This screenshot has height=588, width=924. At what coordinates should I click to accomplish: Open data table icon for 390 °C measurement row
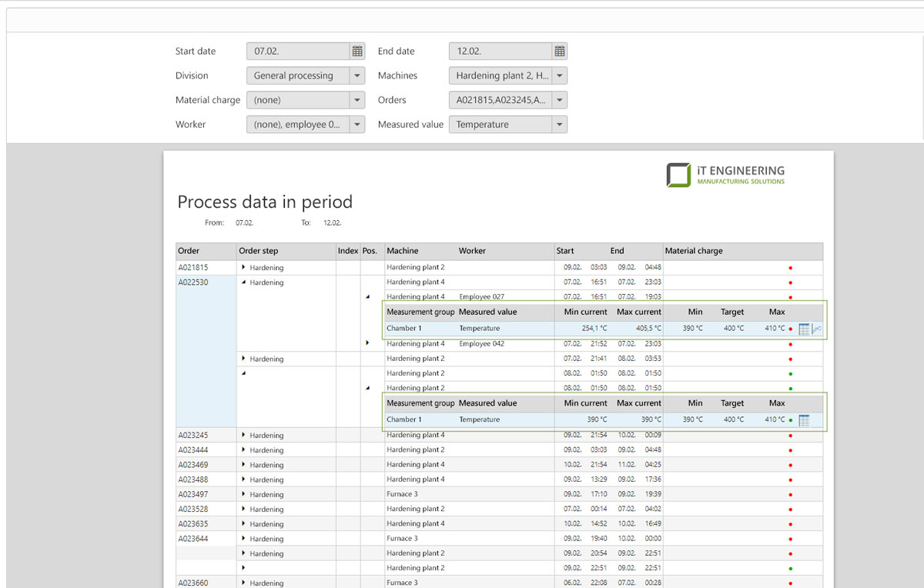[x=804, y=420]
